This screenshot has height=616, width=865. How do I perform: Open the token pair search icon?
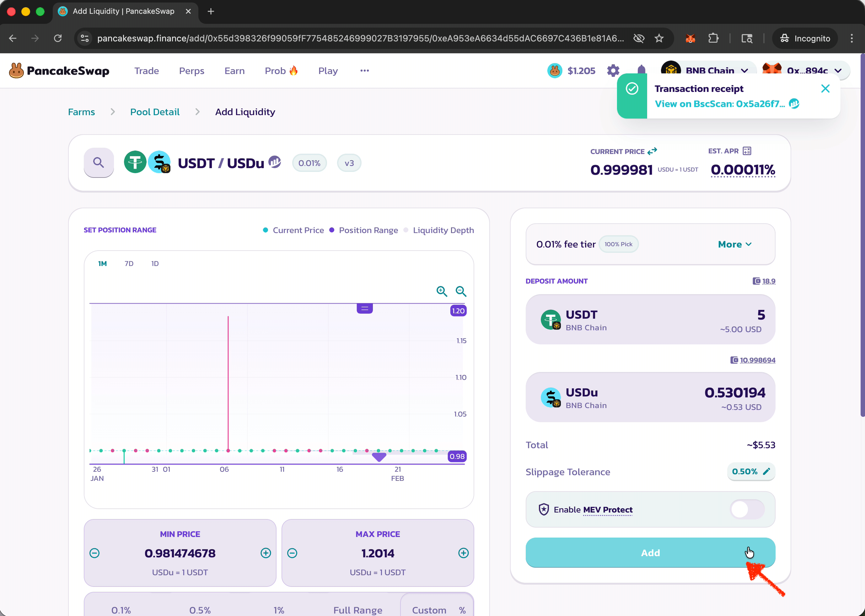click(x=99, y=163)
